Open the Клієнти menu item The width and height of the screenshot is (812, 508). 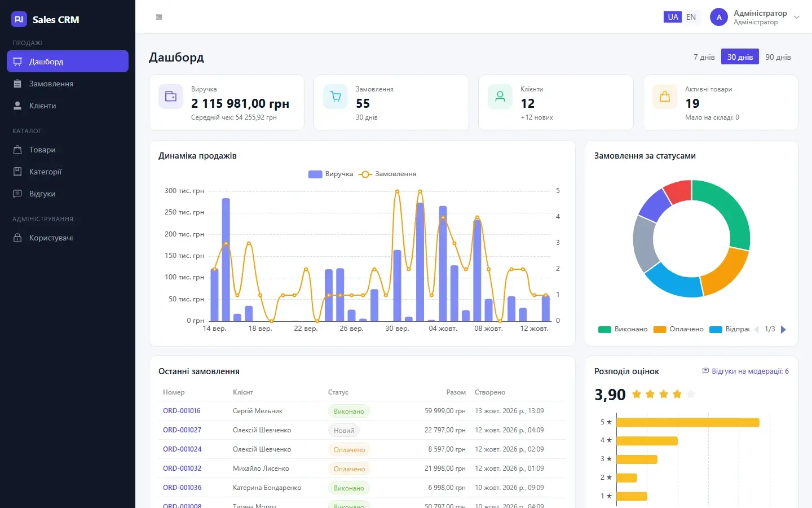click(68, 106)
